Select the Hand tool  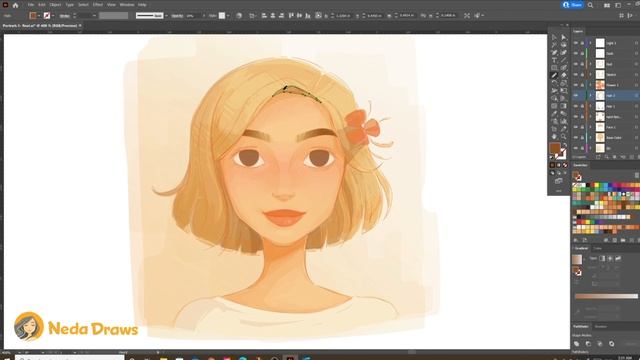point(554,136)
